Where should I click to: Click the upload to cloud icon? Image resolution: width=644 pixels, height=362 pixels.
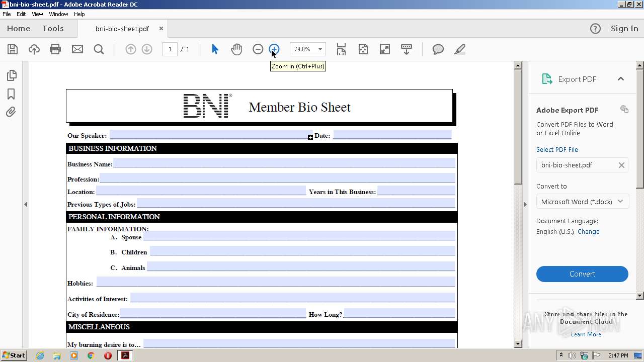34,49
